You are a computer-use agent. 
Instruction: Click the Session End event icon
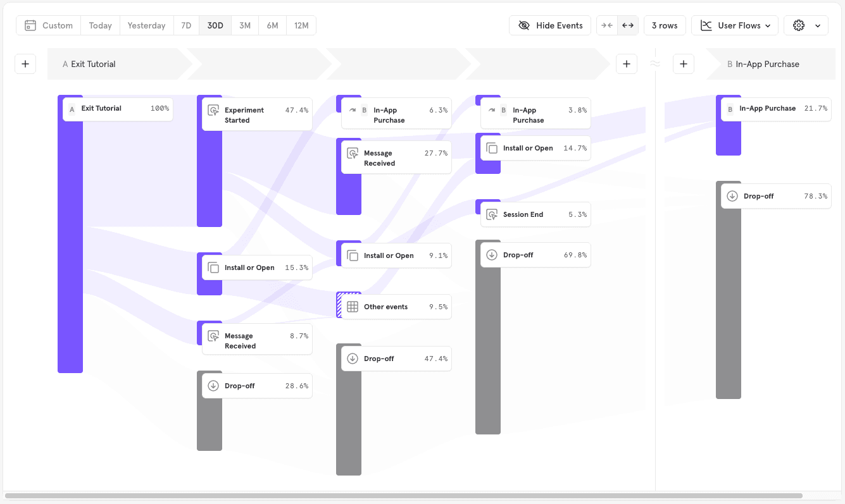click(492, 214)
